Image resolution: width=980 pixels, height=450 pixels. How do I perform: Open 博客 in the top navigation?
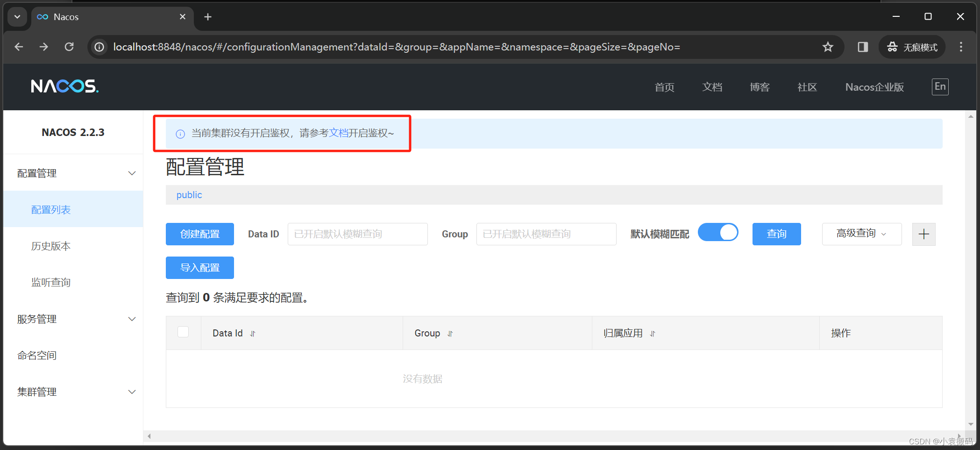[x=760, y=87]
